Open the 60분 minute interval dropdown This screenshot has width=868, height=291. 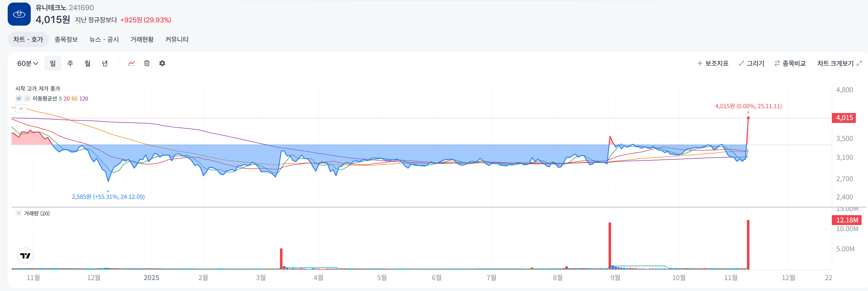(x=28, y=63)
